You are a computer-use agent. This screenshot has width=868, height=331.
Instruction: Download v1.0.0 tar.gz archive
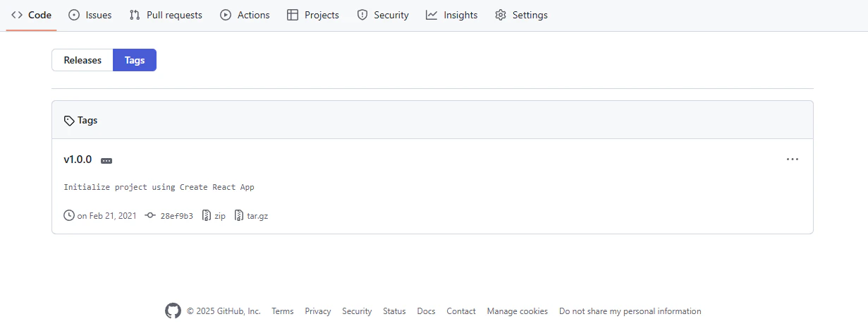click(x=251, y=216)
